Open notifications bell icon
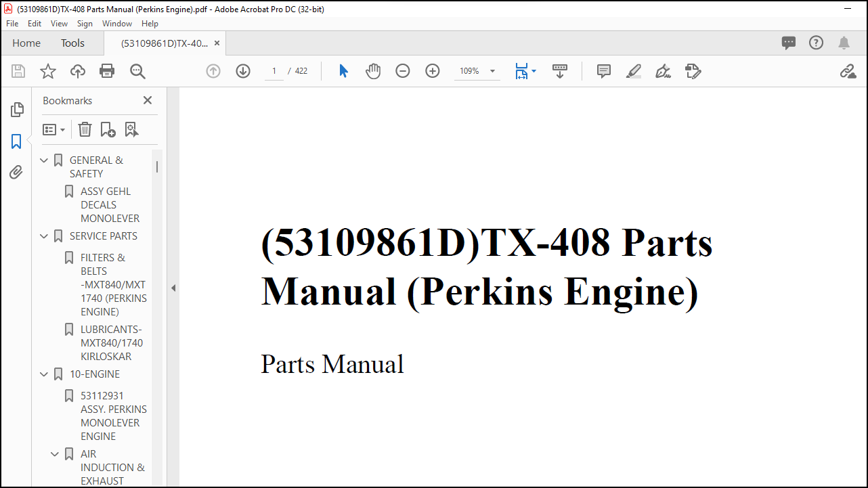This screenshot has height=488, width=868. tap(844, 43)
